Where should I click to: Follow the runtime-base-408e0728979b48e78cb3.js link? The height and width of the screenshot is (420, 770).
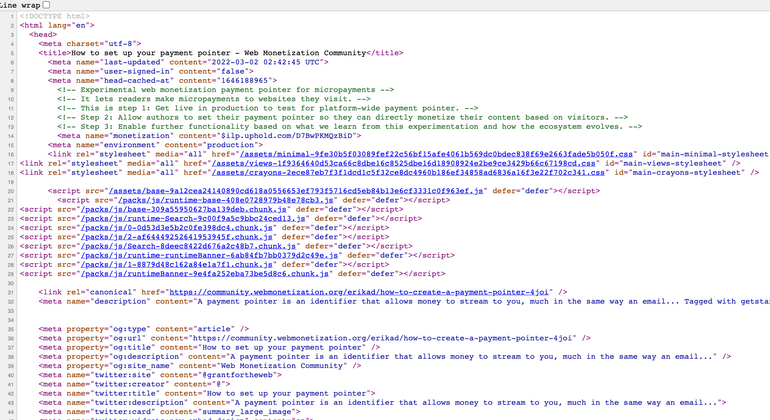[x=225, y=200]
